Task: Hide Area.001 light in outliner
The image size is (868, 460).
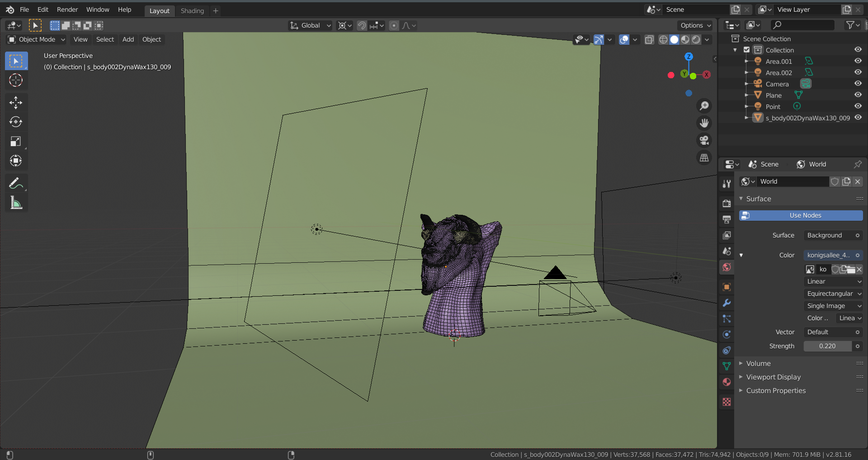Action: pyautogui.click(x=858, y=61)
